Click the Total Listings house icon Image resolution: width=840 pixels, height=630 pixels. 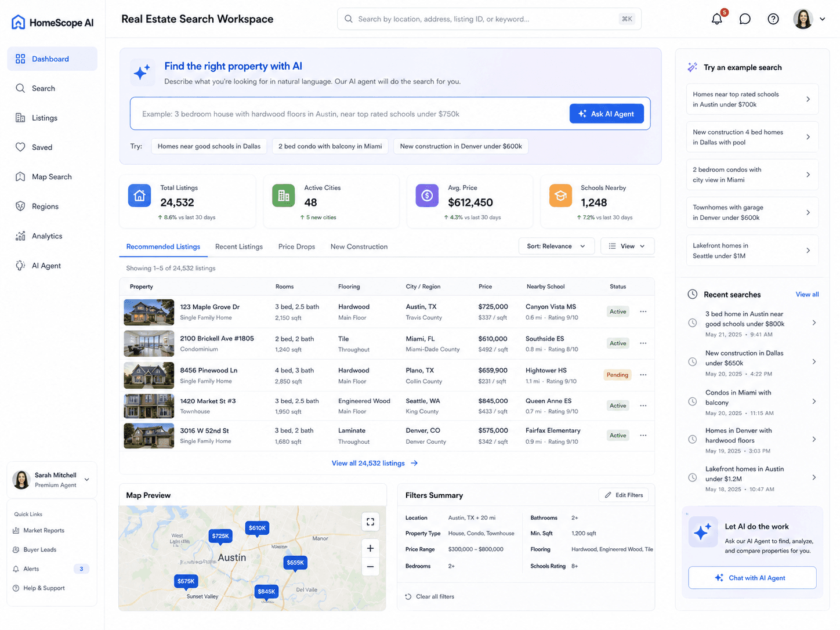(x=139, y=195)
